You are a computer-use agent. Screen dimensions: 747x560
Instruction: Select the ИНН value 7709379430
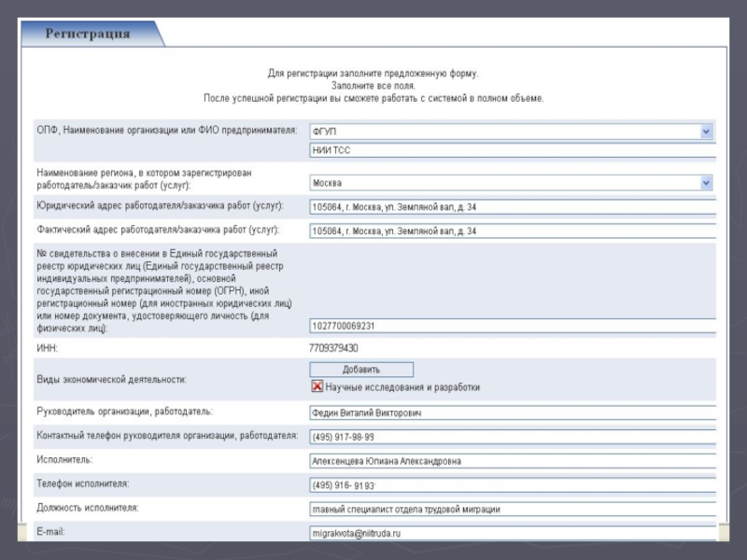point(333,348)
